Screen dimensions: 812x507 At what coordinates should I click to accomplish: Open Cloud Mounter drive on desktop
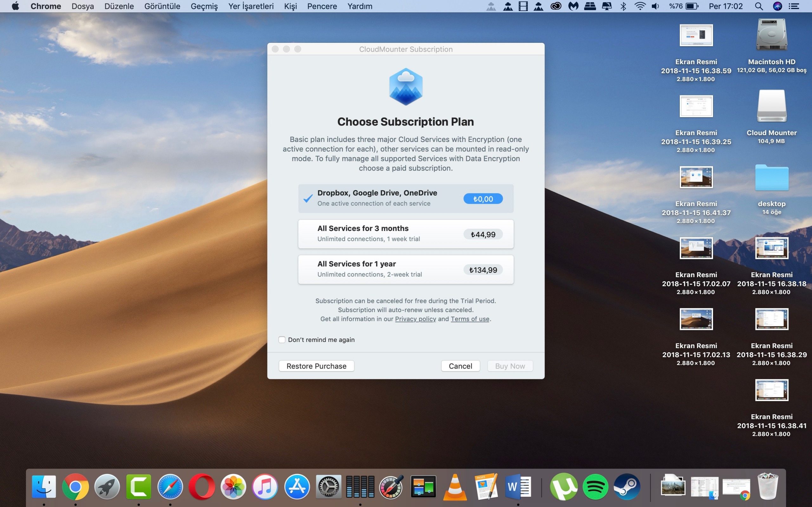click(x=771, y=106)
